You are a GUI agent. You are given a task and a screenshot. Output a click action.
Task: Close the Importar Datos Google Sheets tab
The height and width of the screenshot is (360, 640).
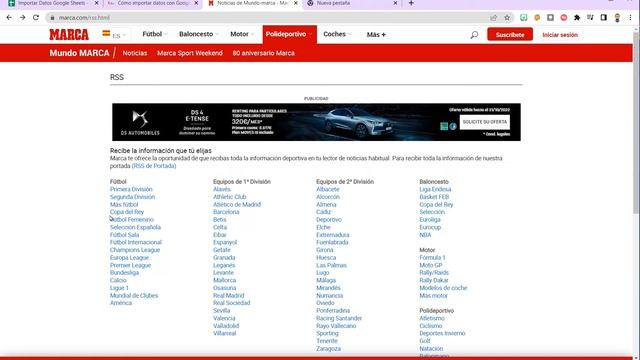point(96,3)
